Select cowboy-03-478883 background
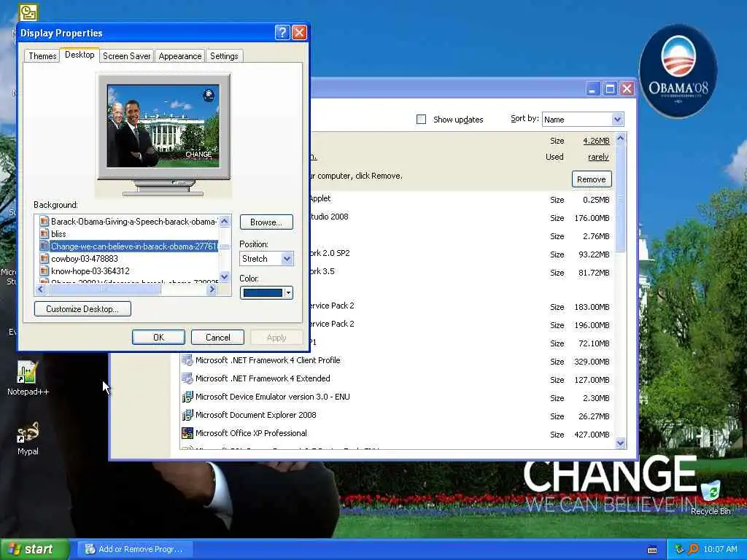Viewport: 747px width, 560px height. (x=85, y=259)
